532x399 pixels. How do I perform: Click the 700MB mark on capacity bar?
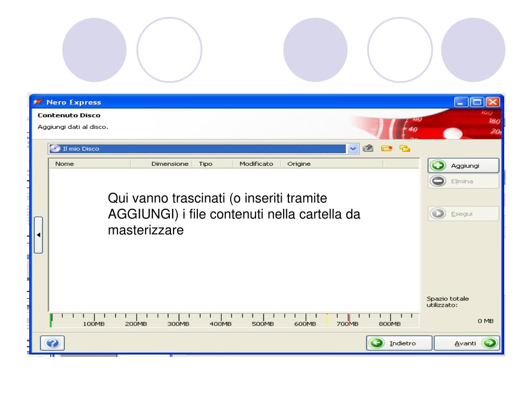coord(348,324)
